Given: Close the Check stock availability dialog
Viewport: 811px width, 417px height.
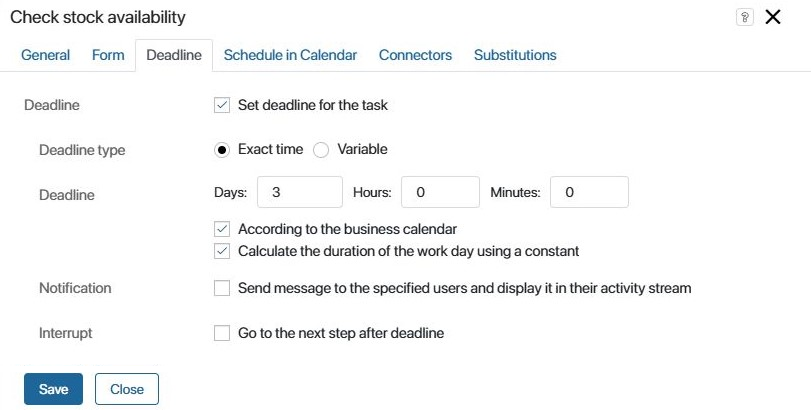Looking at the screenshot, I should (x=773, y=17).
